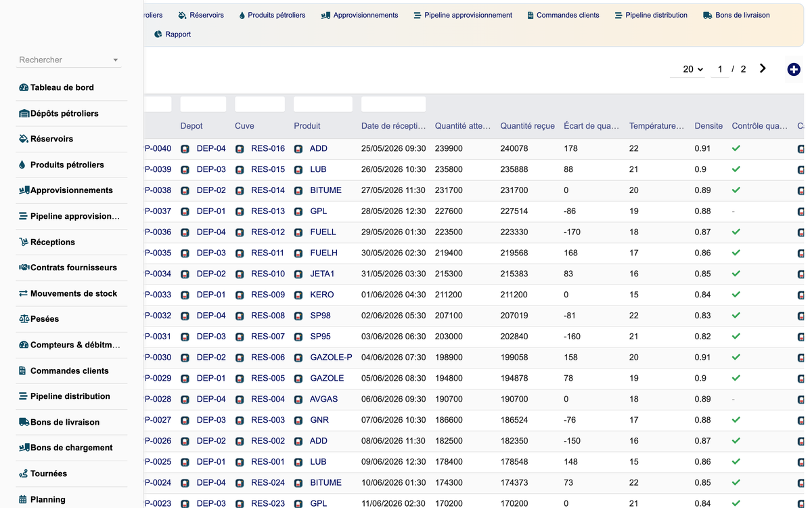812x508 pixels.
Task: Click the Date de réception filter field
Action: (x=393, y=104)
